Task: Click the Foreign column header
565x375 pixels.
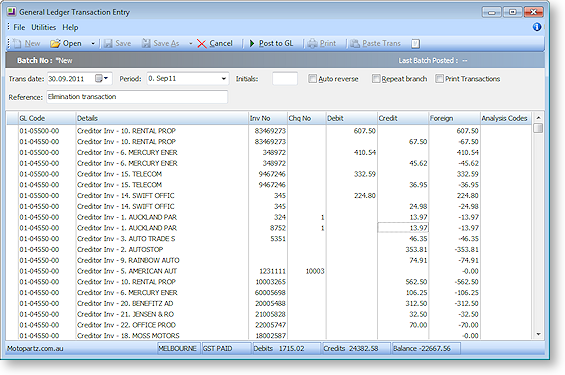Action: [454, 118]
